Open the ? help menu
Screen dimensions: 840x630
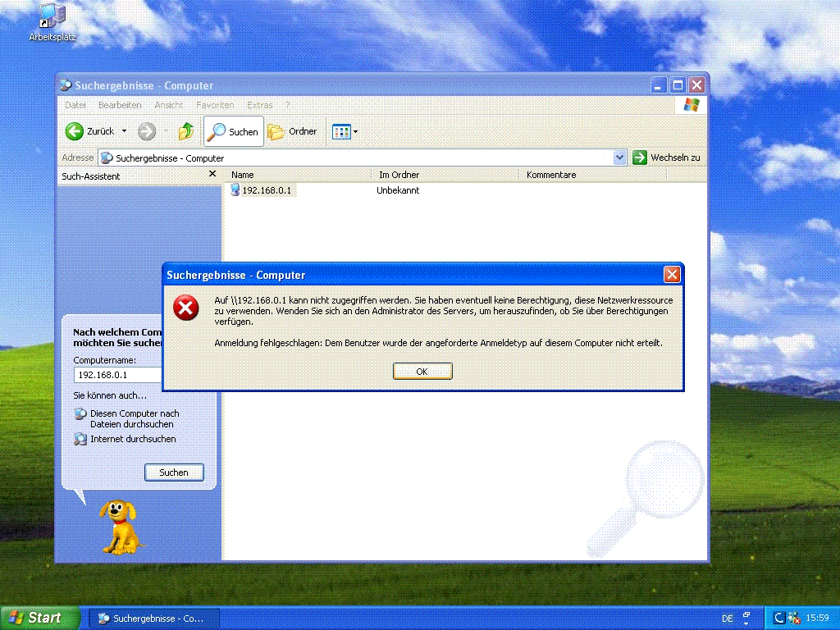pos(288,105)
